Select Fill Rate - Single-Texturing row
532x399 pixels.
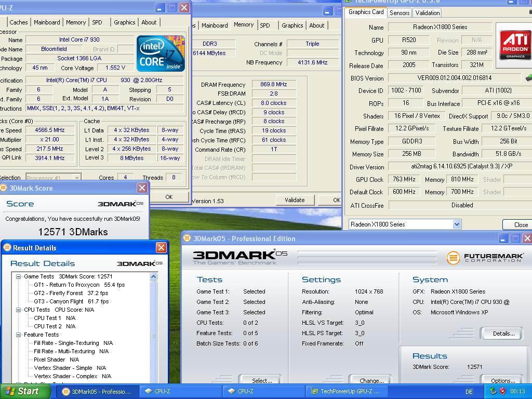(73, 343)
